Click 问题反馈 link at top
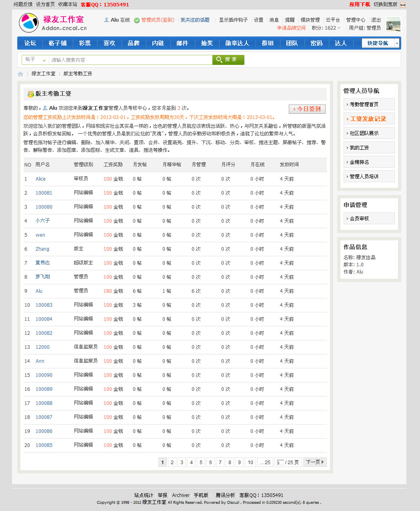Viewport: 420px width, 511px height. [23, 4]
